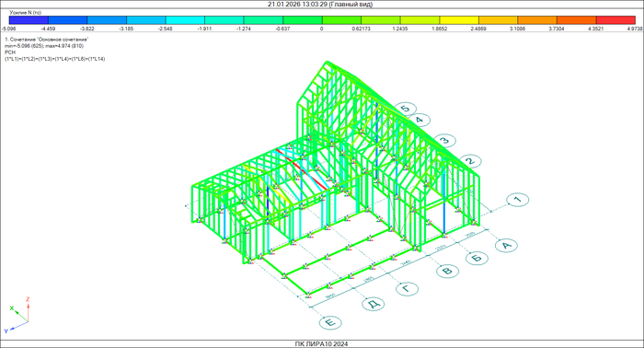Click the axis marker labeled Д

coord(374,304)
